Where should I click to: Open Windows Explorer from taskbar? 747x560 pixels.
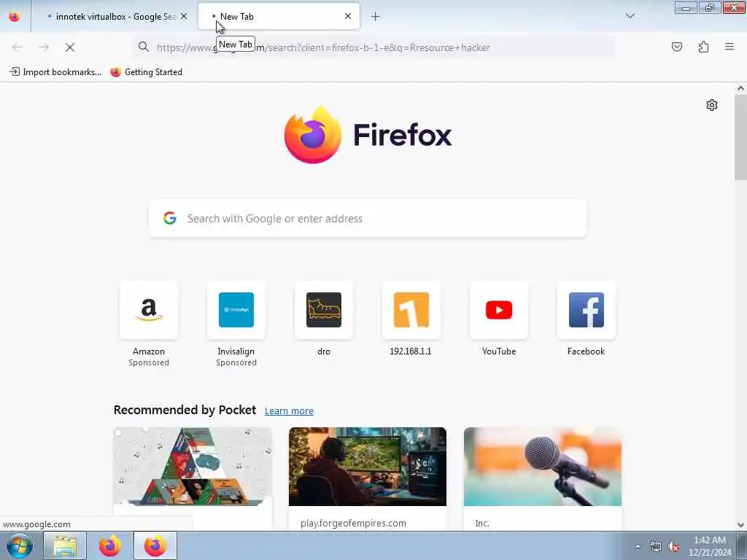(x=65, y=545)
